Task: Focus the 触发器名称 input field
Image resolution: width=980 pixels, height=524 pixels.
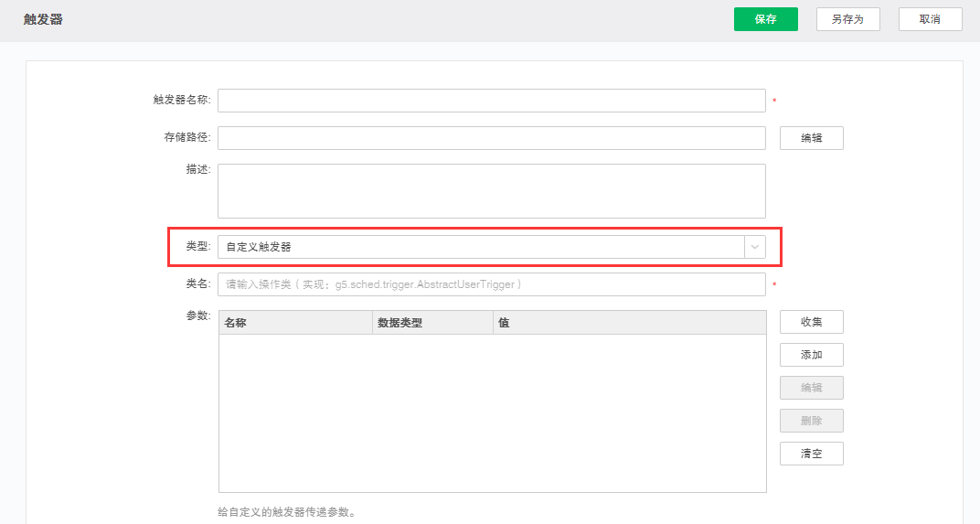Action: [491, 101]
